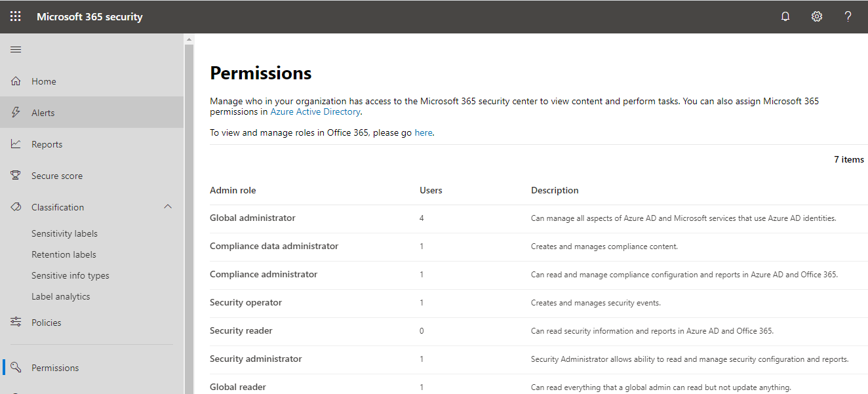Open the Compliance data administrator role

point(274,246)
